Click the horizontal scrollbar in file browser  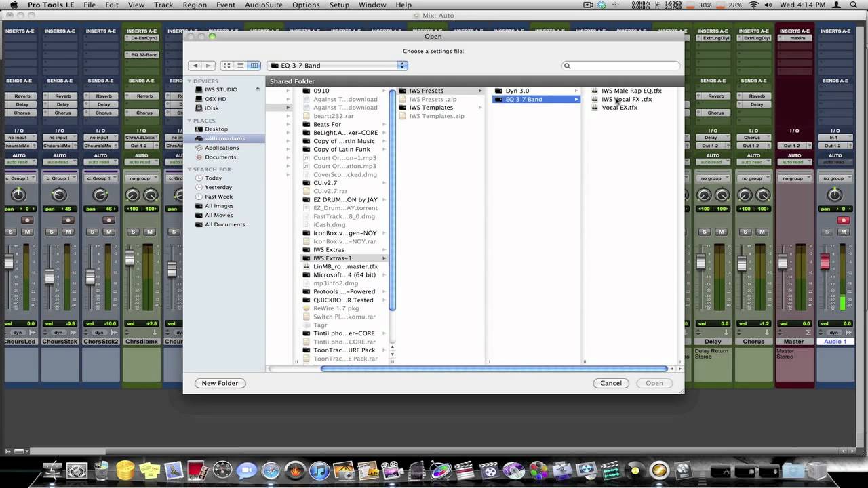(x=494, y=369)
